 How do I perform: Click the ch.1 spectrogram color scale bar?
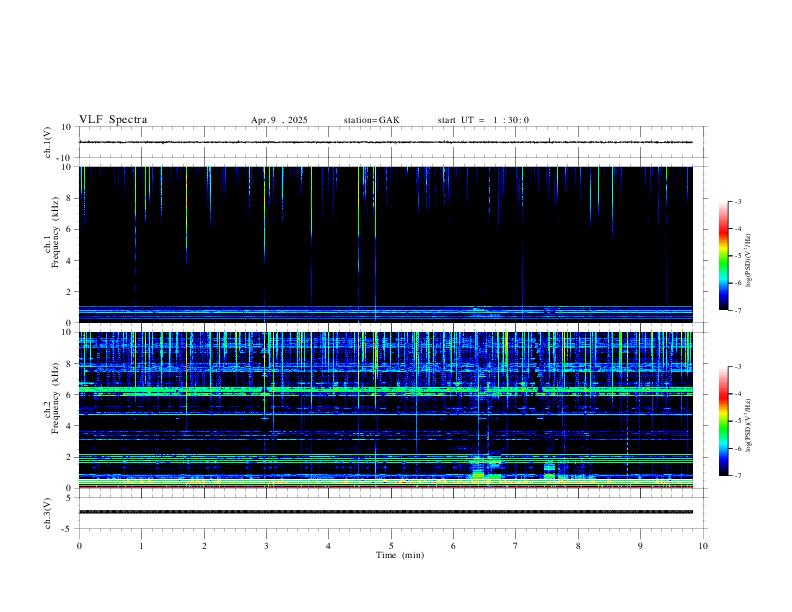point(723,256)
